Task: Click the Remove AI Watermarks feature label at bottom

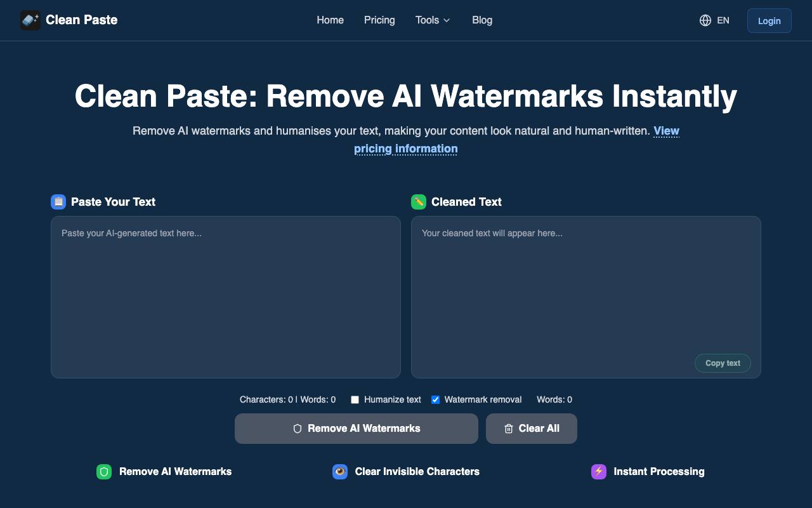Action: [x=175, y=472]
